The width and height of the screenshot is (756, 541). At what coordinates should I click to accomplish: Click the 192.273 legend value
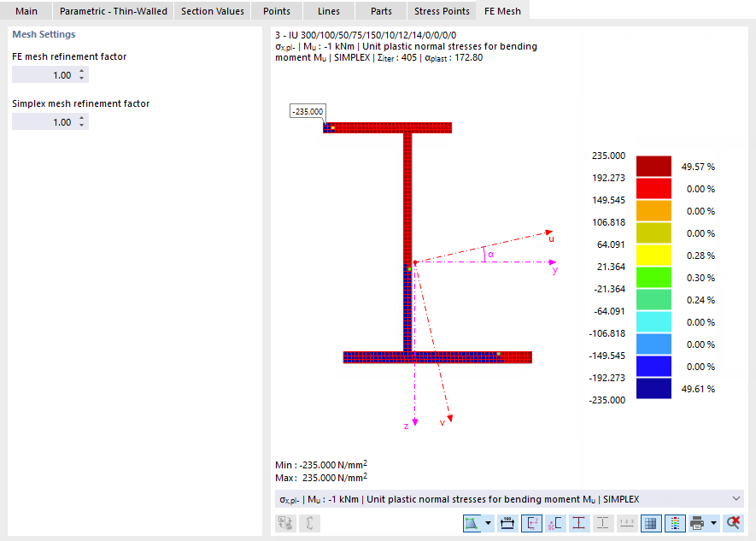(608, 178)
